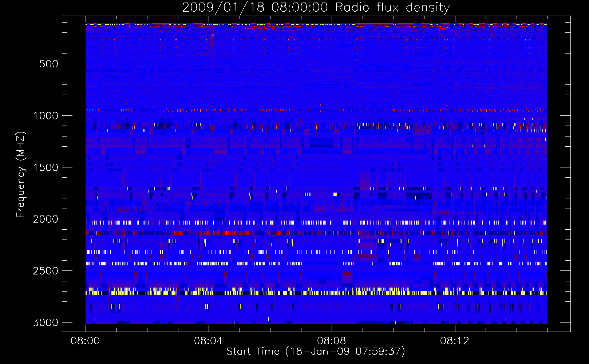Image resolution: width=589 pixels, height=364 pixels.
Task: Click the 3000 frequency tick label
Action: point(46,323)
